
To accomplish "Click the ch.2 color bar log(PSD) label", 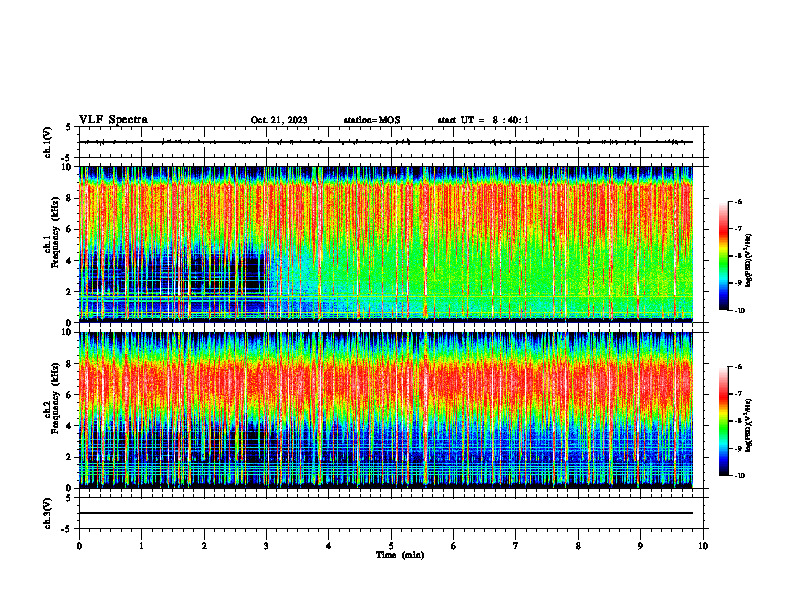I will 749,424.
